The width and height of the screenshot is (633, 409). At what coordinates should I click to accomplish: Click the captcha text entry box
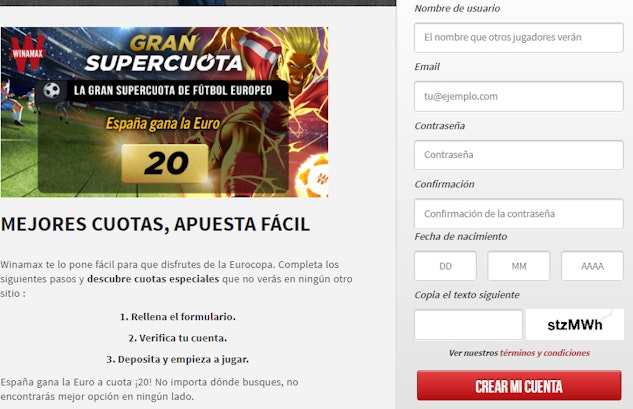tap(468, 325)
